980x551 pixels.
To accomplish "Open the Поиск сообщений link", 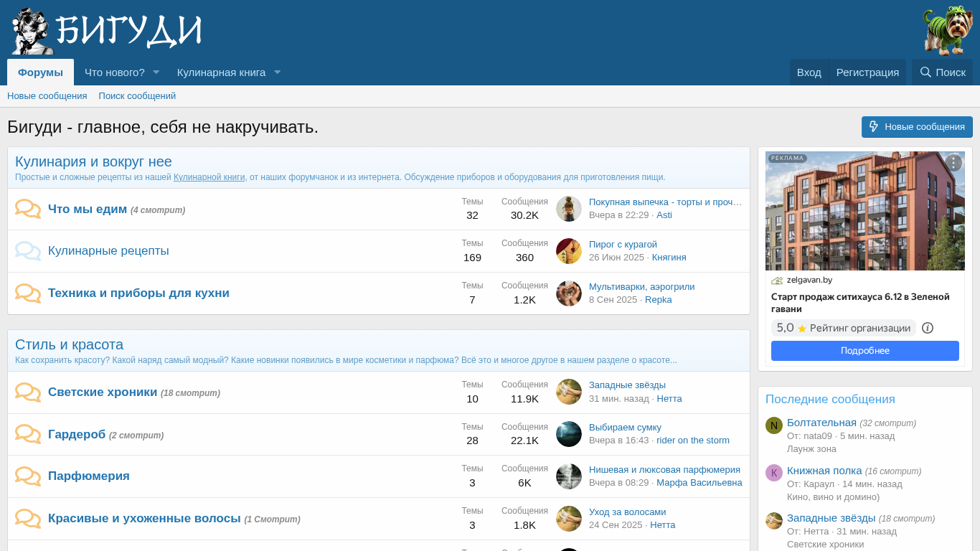I will pyautogui.click(x=137, y=96).
